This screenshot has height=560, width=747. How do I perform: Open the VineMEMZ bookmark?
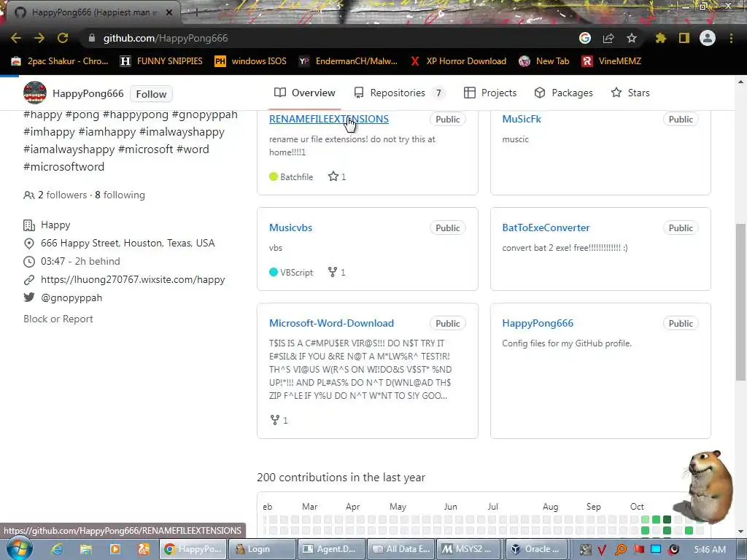coord(612,61)
